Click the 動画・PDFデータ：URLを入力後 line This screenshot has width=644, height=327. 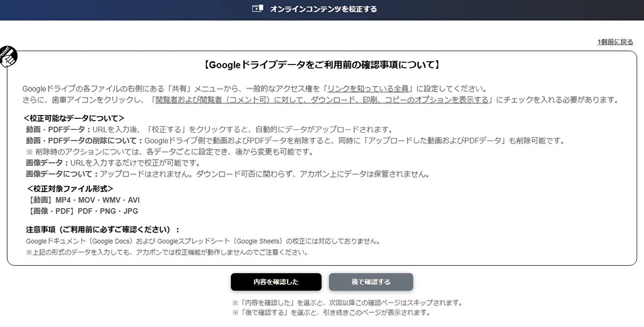click(209, 129)
